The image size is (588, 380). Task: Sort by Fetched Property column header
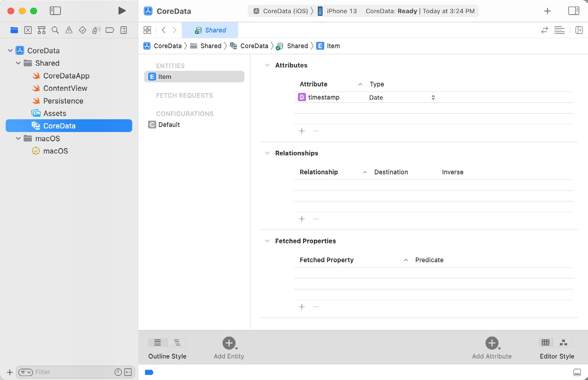[x=353, y=260]
